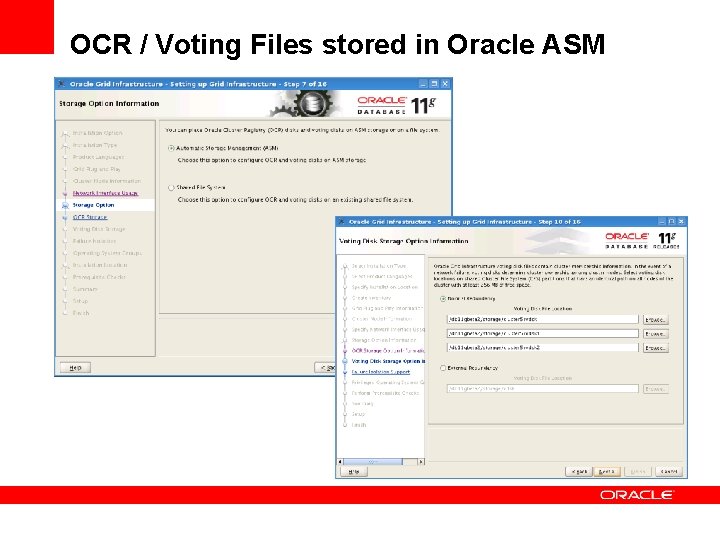Image resolution: width=720 pixels, height=540 pixels.
Task: Click Cluster Node Information step in Step 7 sidebar
Action: click(x=107, y=181)
